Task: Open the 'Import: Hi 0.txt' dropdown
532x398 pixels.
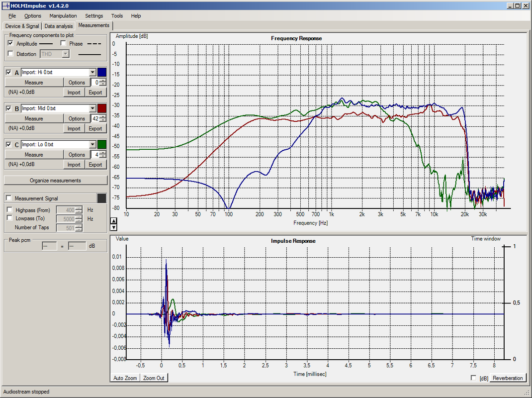Action: click(92, 72)
